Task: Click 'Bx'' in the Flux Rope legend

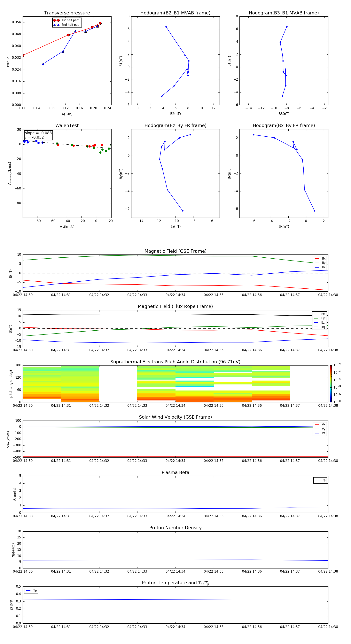Action: coord(320,314)
